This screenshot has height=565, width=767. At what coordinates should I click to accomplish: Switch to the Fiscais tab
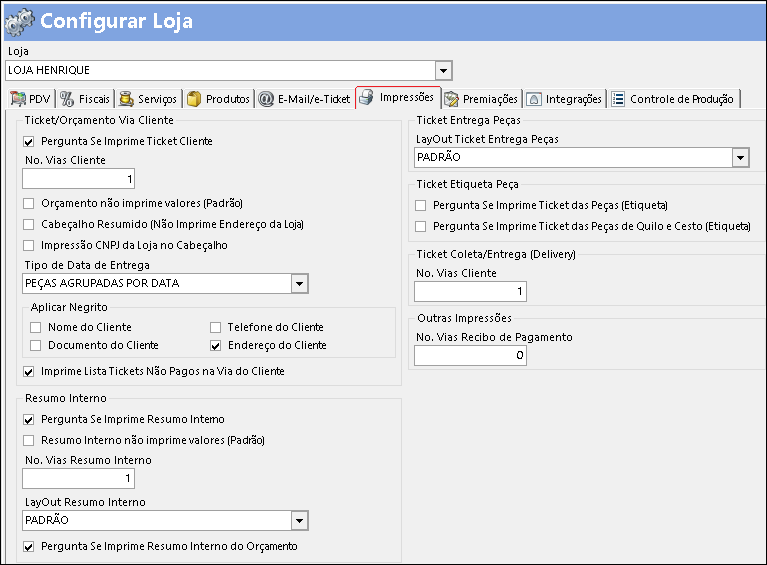click(x=86, y=99)
